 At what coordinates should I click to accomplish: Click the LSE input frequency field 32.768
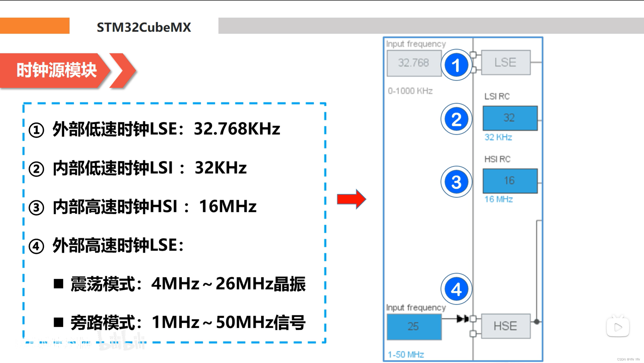(x=414, y=63)
